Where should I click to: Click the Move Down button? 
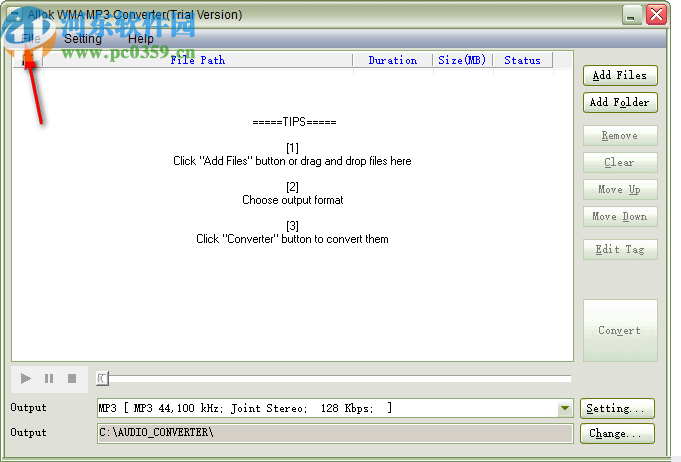coord(620,216)
